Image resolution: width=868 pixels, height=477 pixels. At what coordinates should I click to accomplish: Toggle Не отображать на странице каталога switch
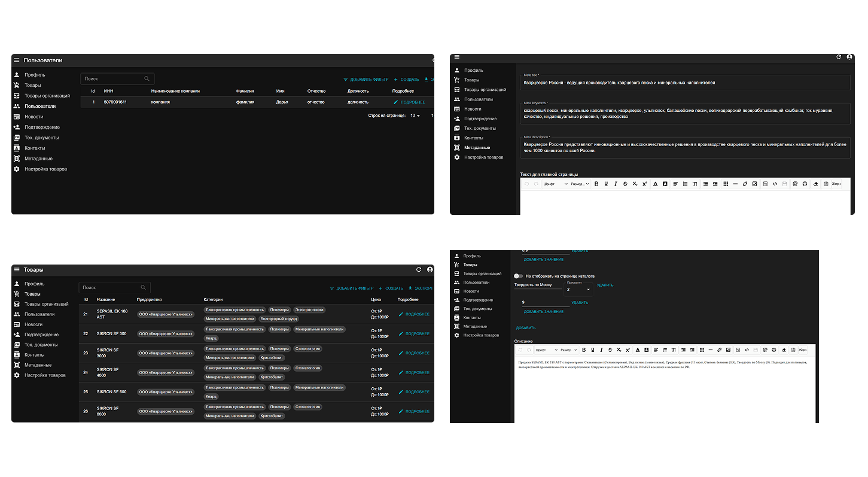click(x=519, y=276)
